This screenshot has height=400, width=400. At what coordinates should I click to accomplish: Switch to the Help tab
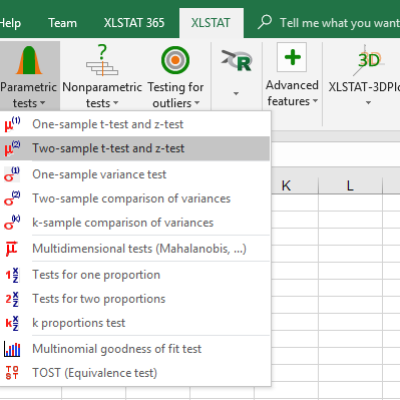click(x=10, y=23)
